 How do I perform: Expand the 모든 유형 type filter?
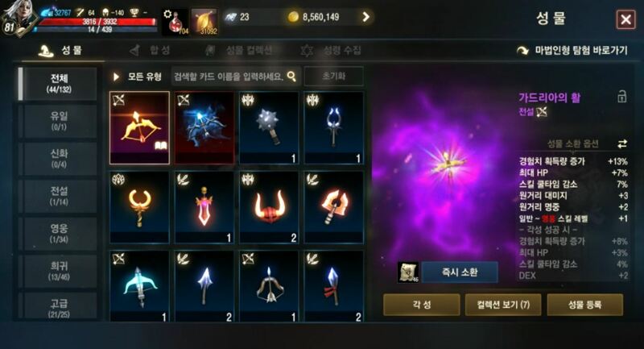[137, 77]
